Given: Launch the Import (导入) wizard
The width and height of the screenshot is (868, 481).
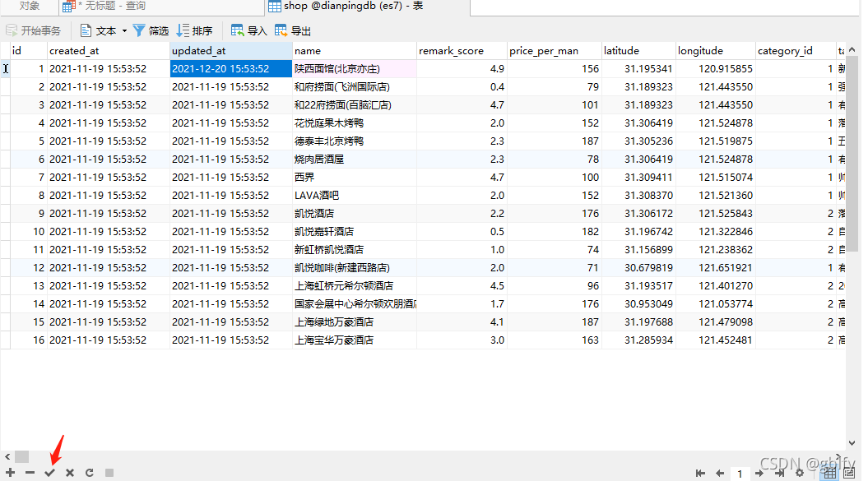Looking at the screenshot, I should (248, 31).
